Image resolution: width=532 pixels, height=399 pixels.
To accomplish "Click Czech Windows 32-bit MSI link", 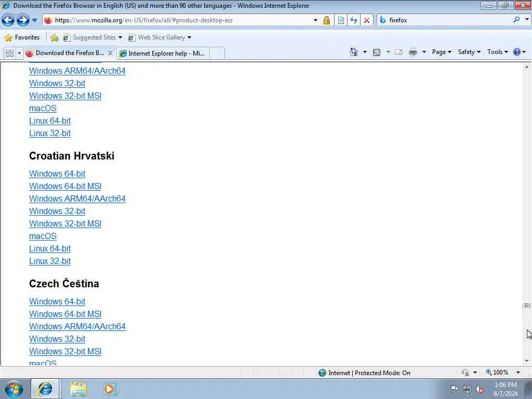I will tap(65, 352).
